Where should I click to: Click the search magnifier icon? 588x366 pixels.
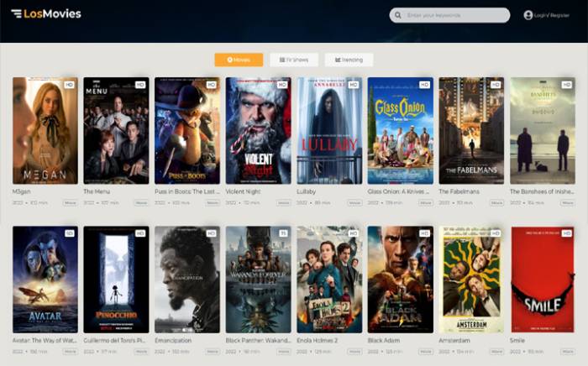(x=398, y=15)
